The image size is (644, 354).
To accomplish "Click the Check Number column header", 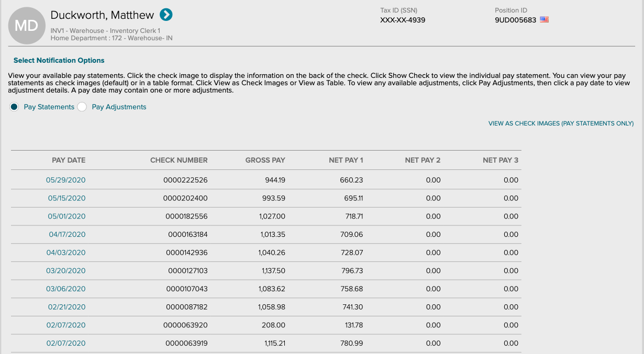I will click(x=179, y=160).
